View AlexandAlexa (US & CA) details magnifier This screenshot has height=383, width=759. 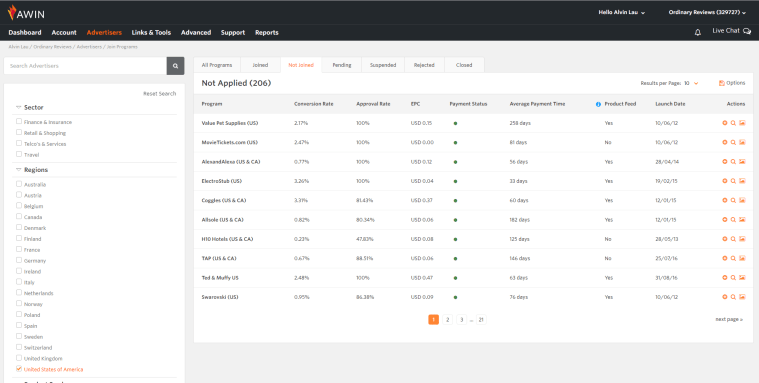point(733,162)
